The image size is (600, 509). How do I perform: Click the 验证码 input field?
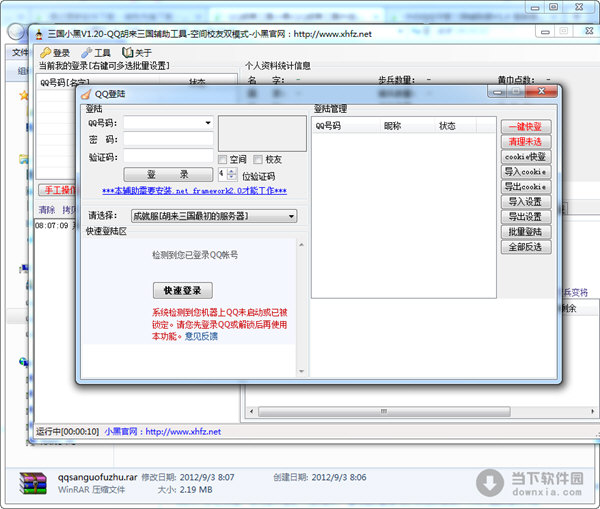[168, 157]
